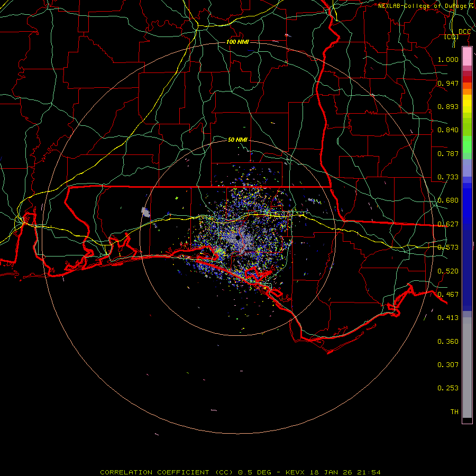Click the isolated gray echo blob west of the radar
The height and width of the screenshot is (476, 476).
coord(146,212)
